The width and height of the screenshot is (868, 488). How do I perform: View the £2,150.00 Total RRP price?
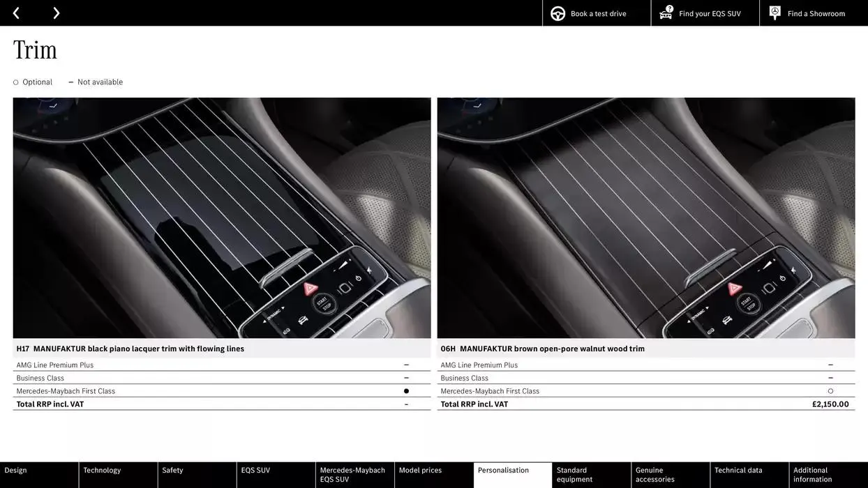(x=830, y=403)
